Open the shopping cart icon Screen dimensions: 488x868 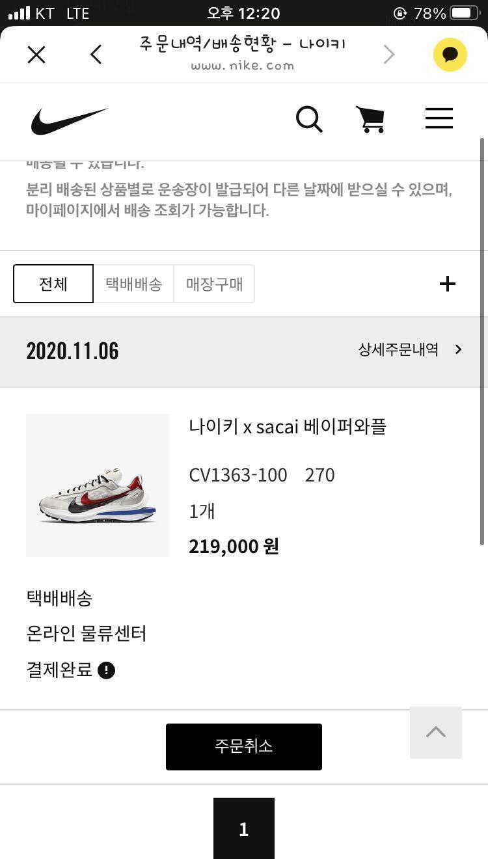pyautogui.click(x=370, y=120)
